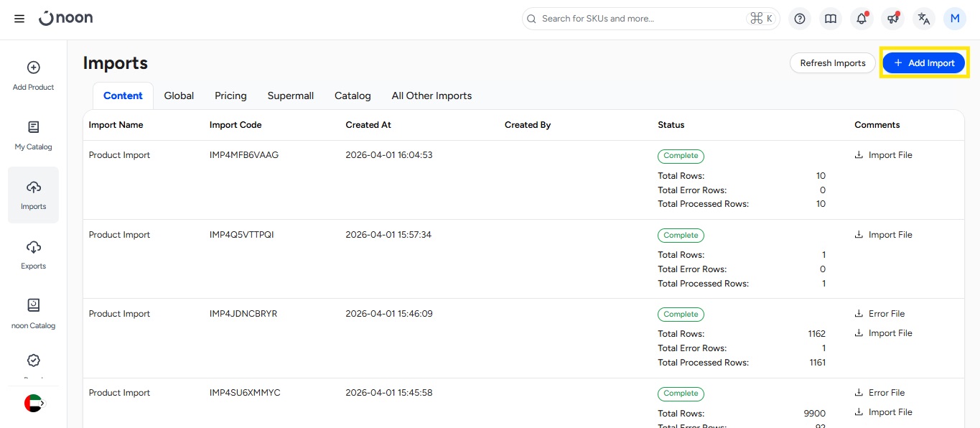Open the hamburger menu icon
This screenshot has height=428, width=980.
pos(19,19)
